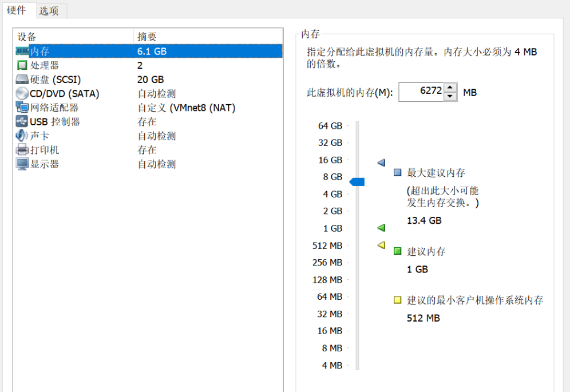Click the USB controller icon
Viewport: 570px width, 392px height.
point(22,121)
